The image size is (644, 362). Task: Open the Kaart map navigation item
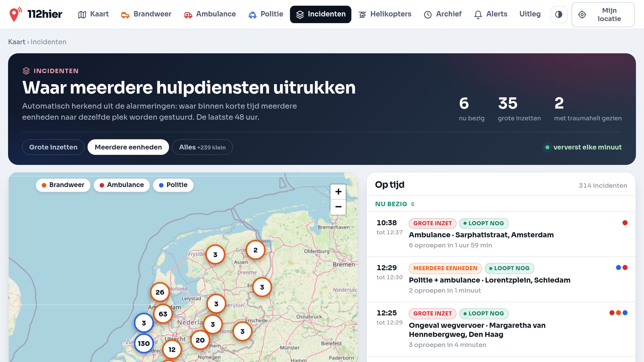93,14
